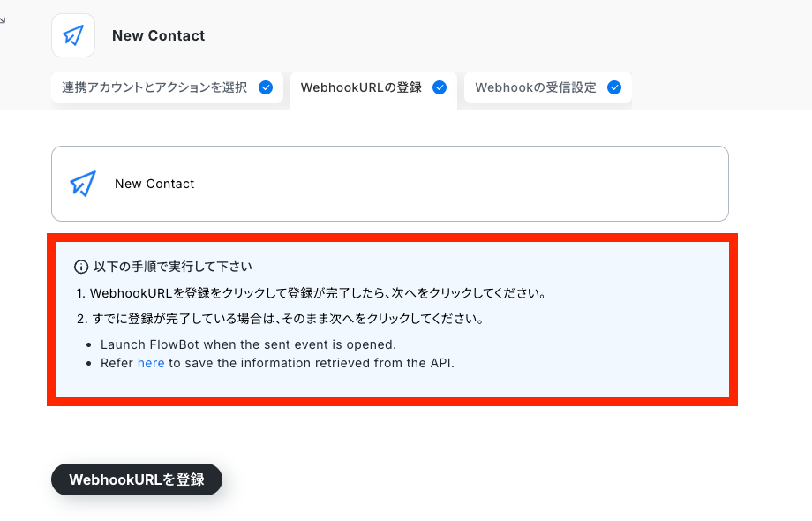Click the paper plane icon in New Contact card
The width and height of the screenshot is (812, 521).
pyautogui.click(x=83, y=184)
